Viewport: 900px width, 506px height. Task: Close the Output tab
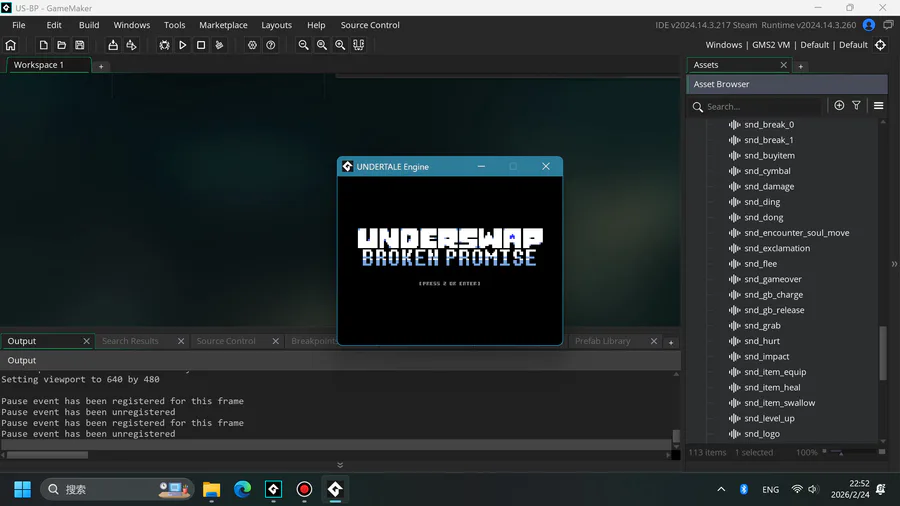point(86,341)
